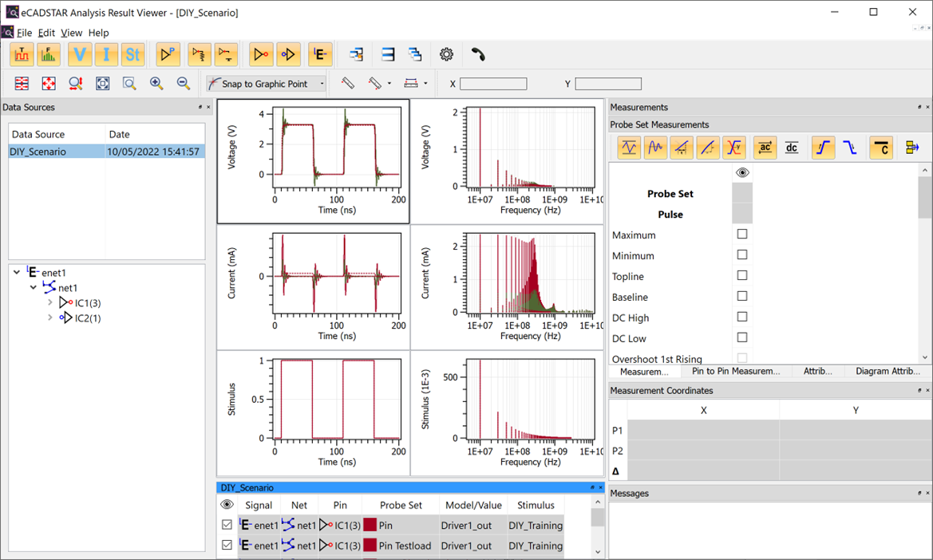Viewport: 933px width, 560px height.
Task: Open the Snap to Graphic Point dropdown
Action: click(322, 84)
